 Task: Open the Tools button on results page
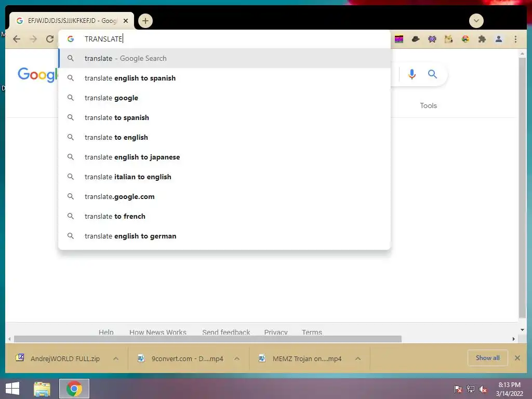[x=428, y=105]
